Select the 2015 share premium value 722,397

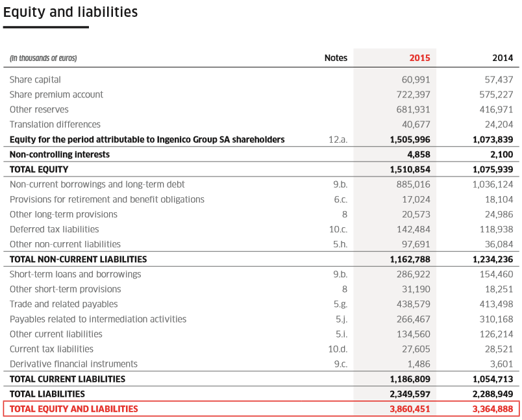413,95
